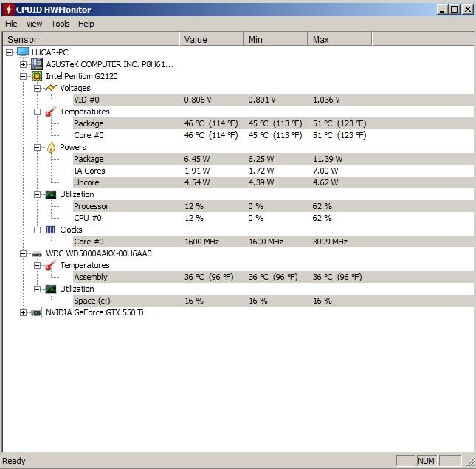This screenshot has height=469, width=476.
Task: Click the Value column header
Action: (212, 39)
